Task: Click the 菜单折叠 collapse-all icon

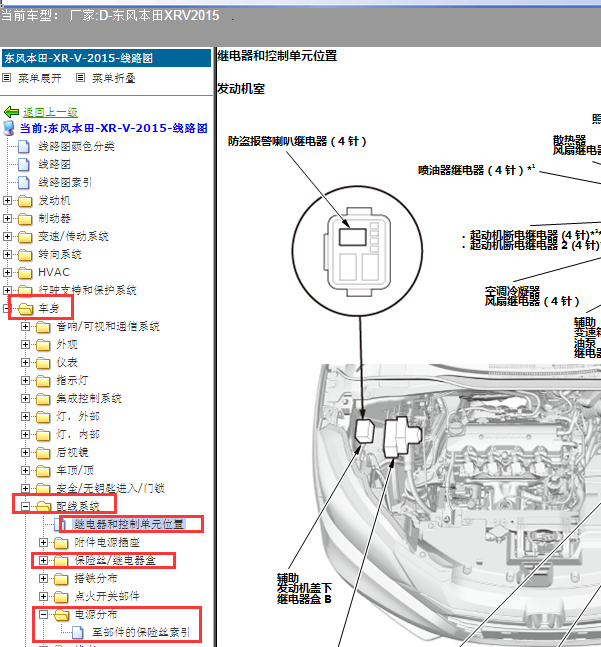Action: tap(80, 78)
